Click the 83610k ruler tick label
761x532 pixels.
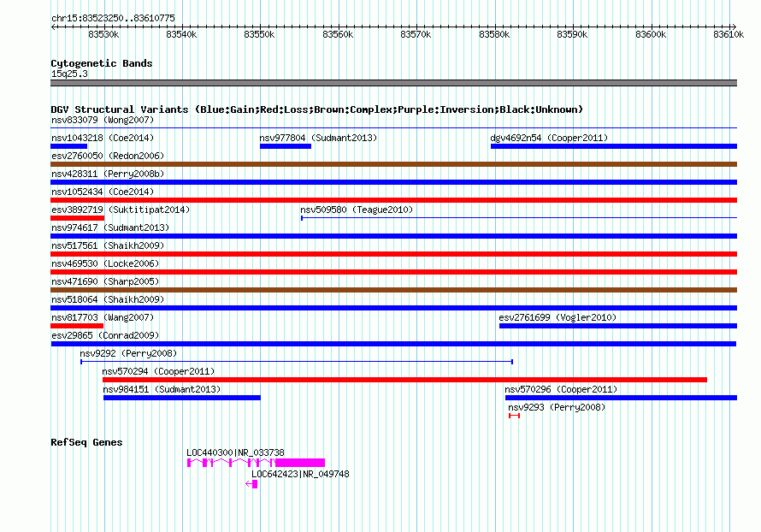point(729,34)
